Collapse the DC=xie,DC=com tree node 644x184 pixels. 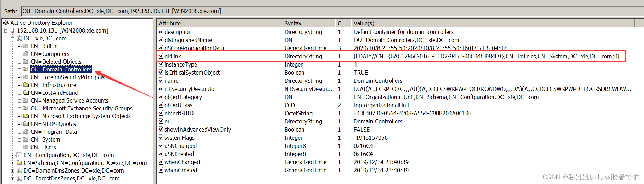pyautogui.click(x=12, y=39)
